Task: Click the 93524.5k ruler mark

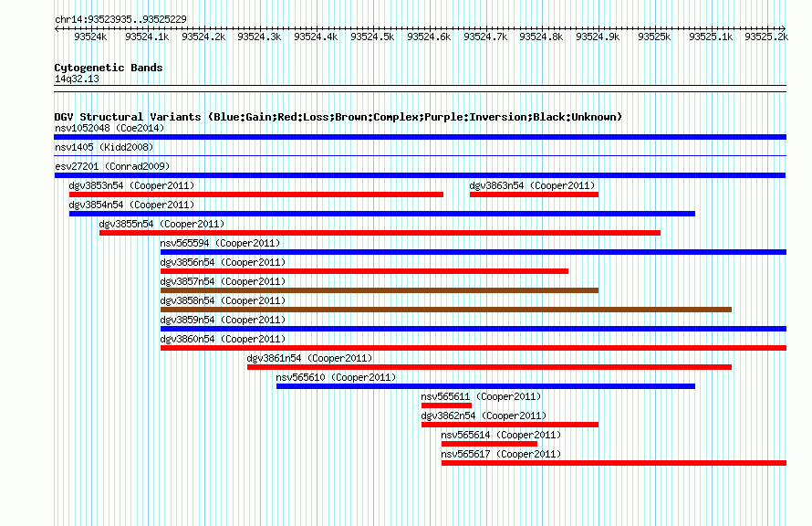Action: pos(372,37)
